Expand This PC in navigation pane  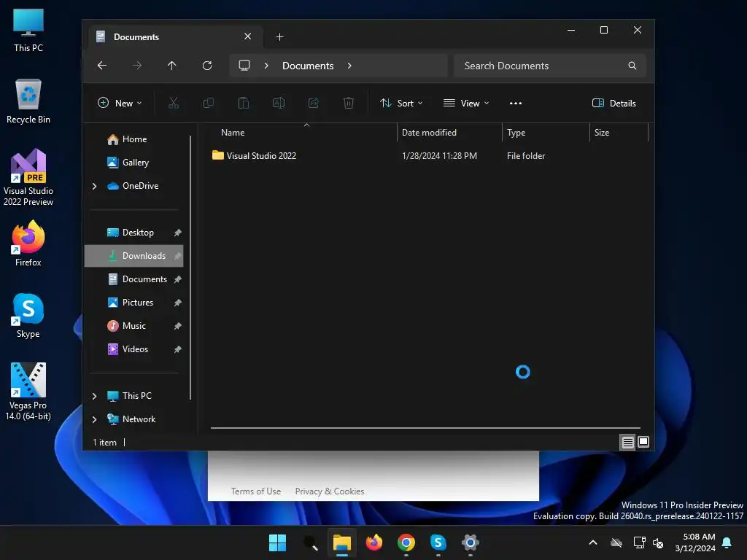(x=94, y=396)
